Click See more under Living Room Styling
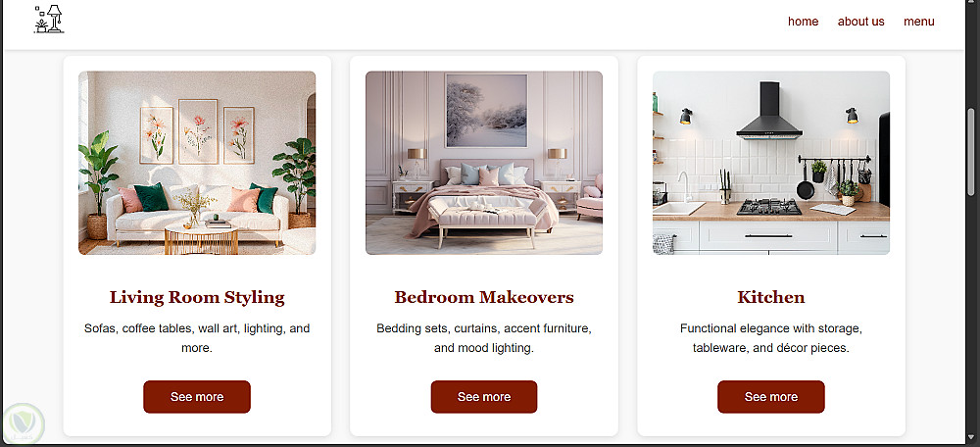The image size is (980, 447). (197, 397)
